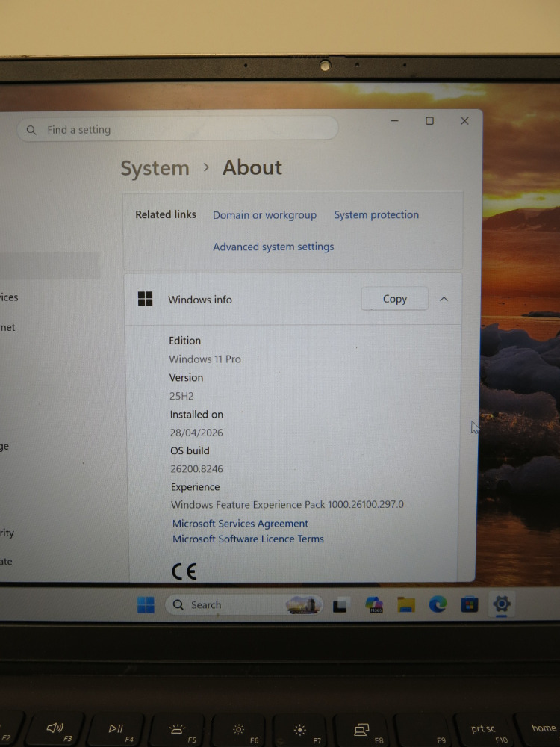
Task: Copy the Windows info details
Action: click(395, 299)
